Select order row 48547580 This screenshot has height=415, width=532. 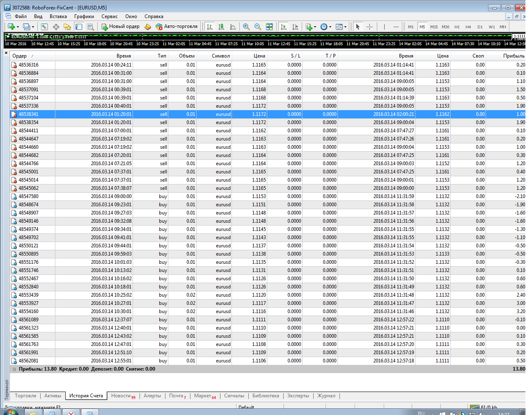[268, 196]
